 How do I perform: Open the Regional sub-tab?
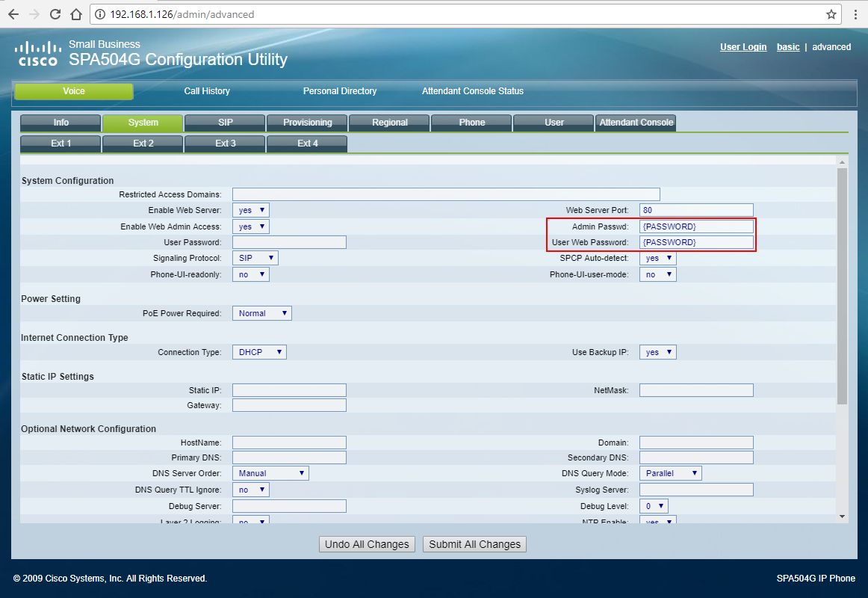390,123
